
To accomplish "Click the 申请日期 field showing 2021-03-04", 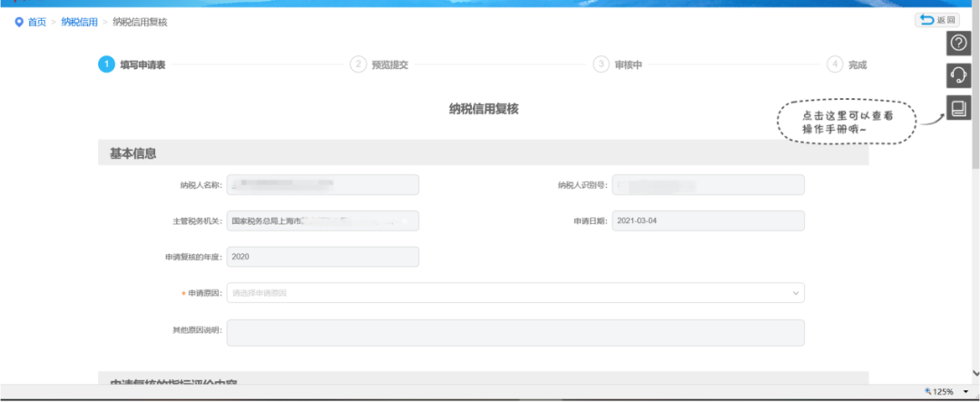I will point(708,221).
